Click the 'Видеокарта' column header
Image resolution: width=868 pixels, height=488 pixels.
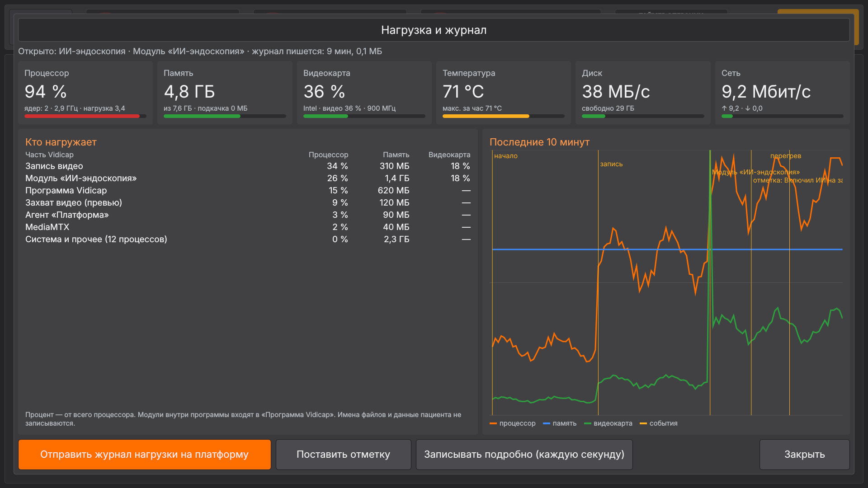pyautogui.click(x=449, y=155)
